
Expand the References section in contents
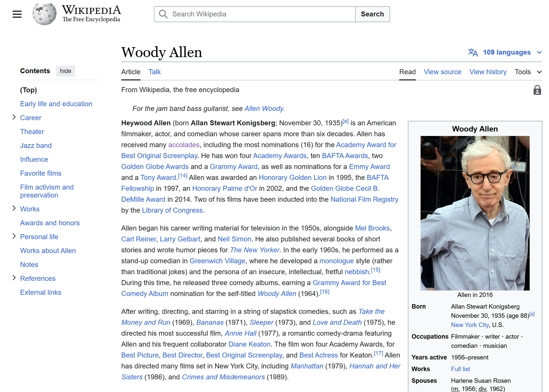pyautogui.click(x=14, y=278)
